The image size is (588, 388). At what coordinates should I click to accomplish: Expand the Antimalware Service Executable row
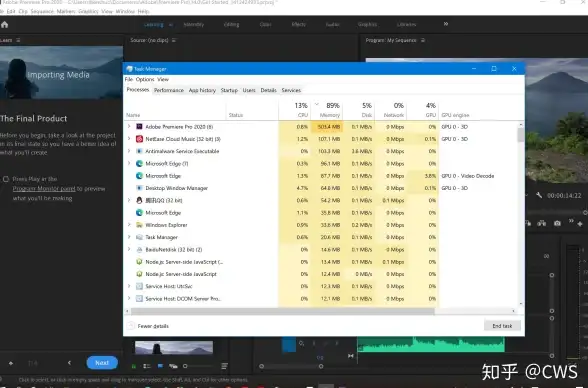click(x=129, y=151)
